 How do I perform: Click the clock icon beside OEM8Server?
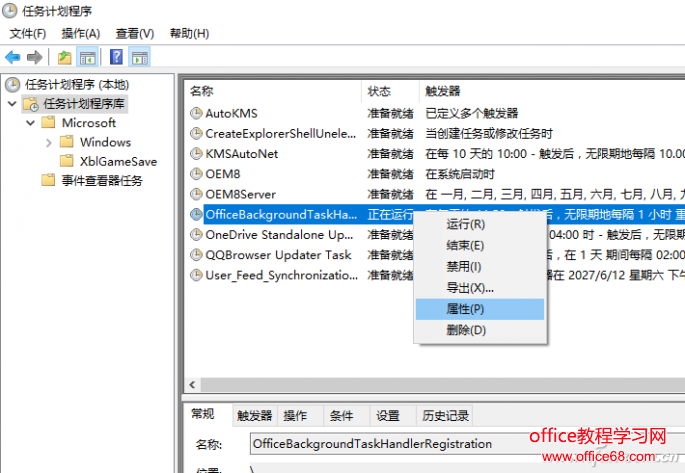tap(196, 194)
